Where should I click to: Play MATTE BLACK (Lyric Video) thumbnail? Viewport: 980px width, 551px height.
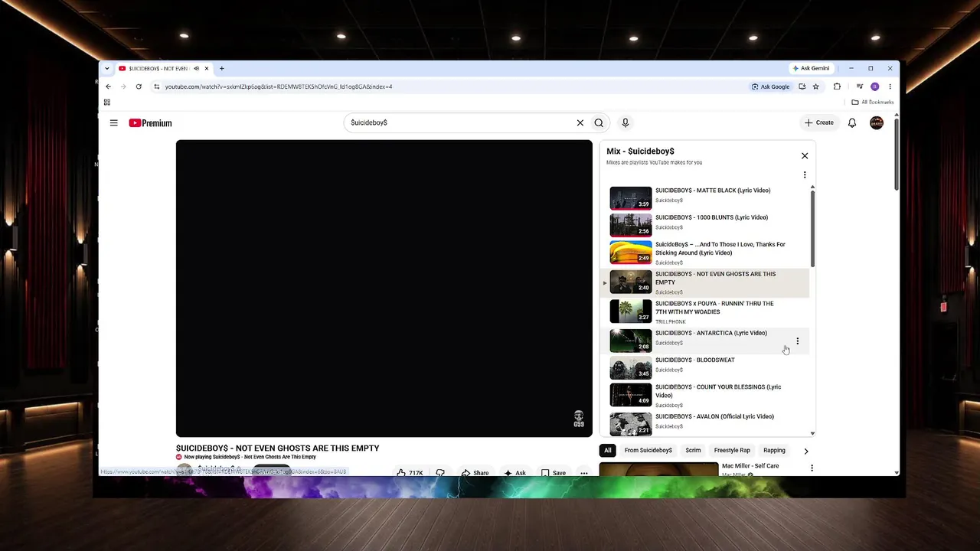[631, 198]
